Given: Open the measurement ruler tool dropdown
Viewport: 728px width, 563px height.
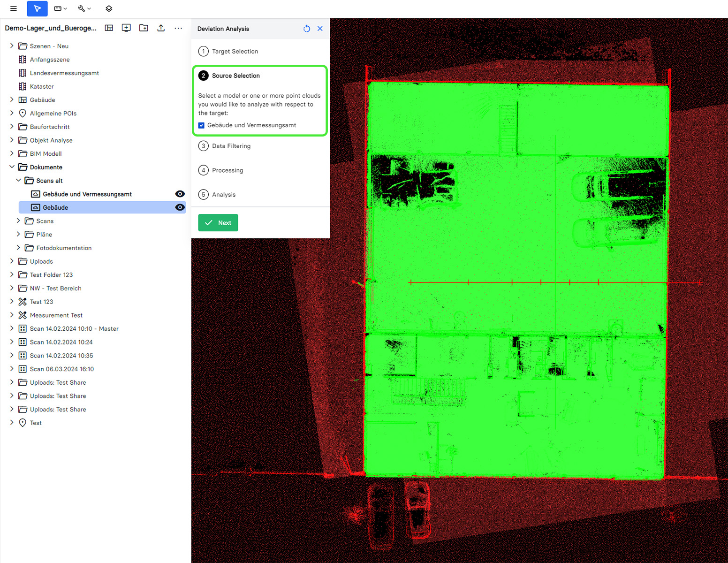Looking at the screenshot, I should click(61, 8).
